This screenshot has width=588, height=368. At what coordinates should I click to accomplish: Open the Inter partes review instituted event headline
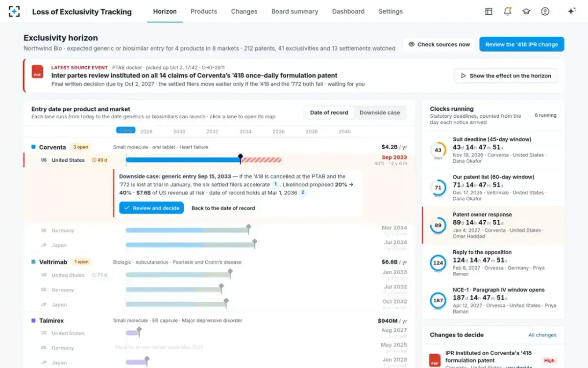point(195,76)
